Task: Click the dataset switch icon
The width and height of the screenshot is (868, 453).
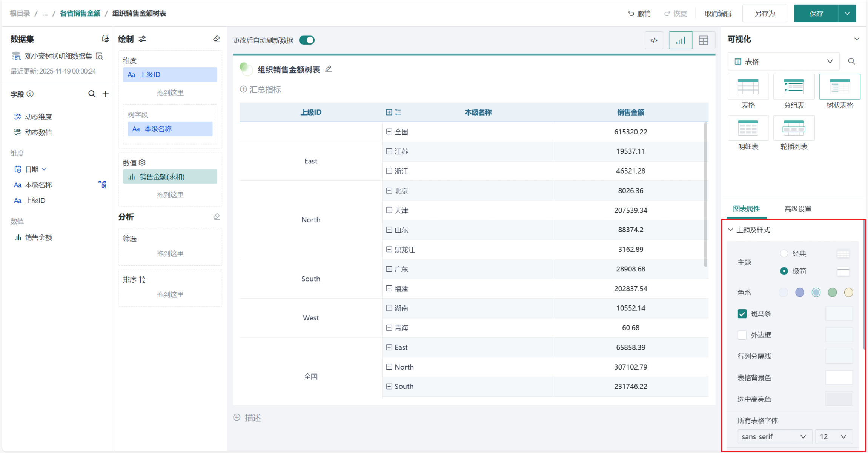Action: point(105,39)
